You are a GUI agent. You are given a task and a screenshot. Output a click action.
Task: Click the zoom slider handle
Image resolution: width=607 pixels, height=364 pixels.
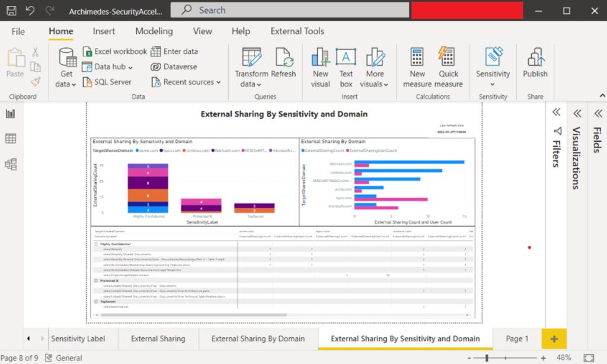[x=487, y=358]
